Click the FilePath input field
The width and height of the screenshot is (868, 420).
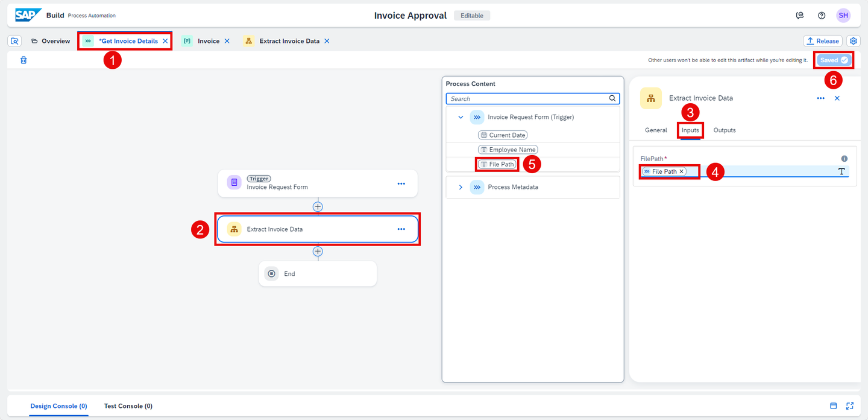pos(744,171)
